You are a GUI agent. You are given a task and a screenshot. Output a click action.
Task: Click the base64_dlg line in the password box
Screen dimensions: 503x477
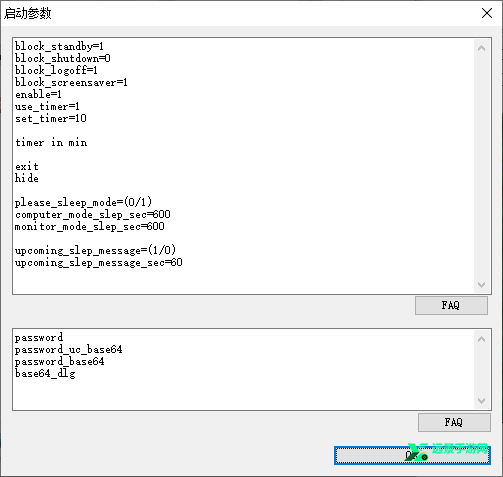coord(45,374)
